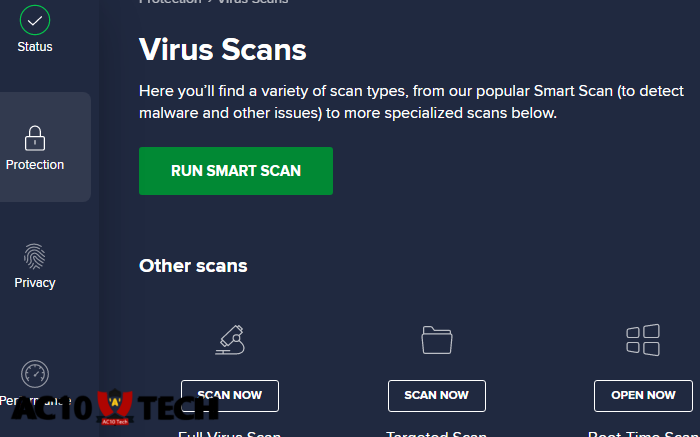This screenshot has height=437, width=700.
Task: Start Full Virus Scan with Scan Now
Action: click(230, 395)
